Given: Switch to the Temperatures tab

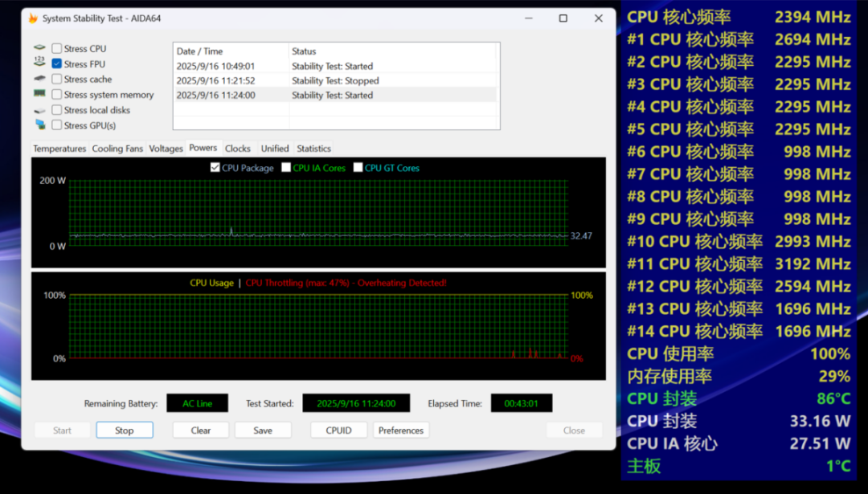Looking at the screenshot, I should click(59, 149).
